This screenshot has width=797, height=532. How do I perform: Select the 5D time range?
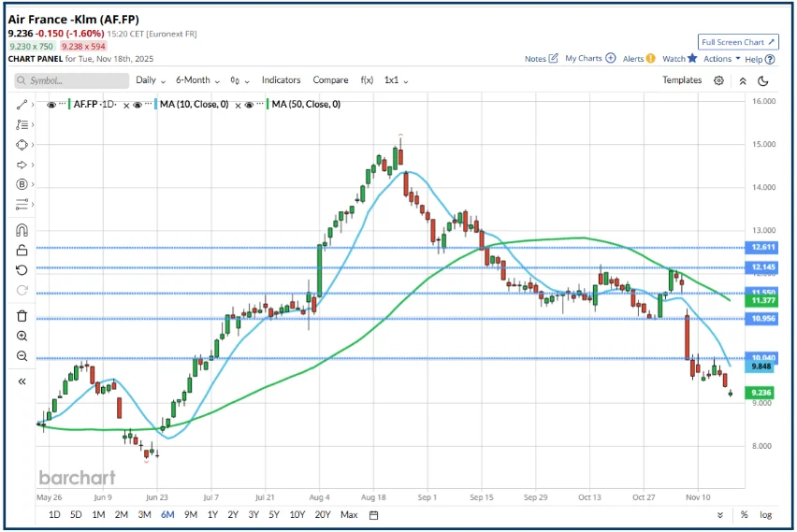[76, 515]
